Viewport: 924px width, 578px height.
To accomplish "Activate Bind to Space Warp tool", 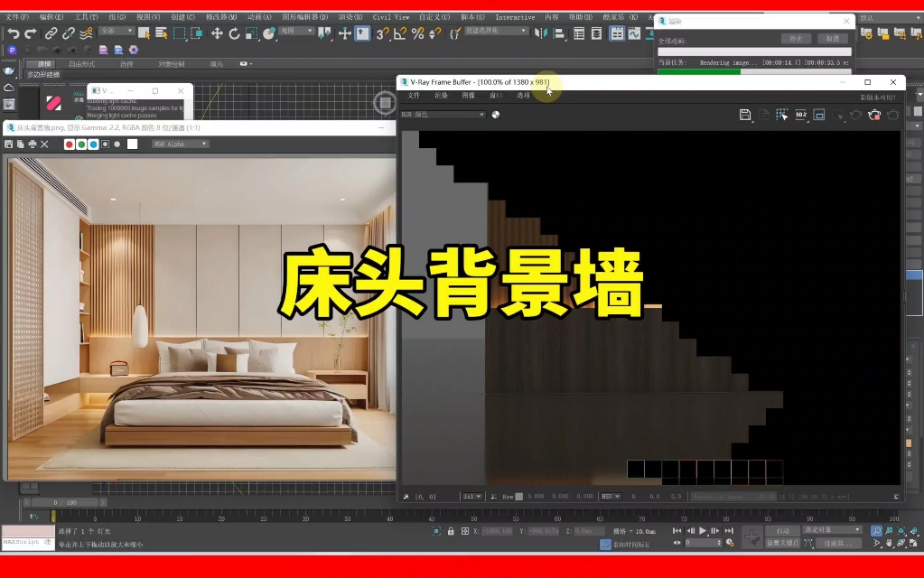I will click(x=86, y=33).
